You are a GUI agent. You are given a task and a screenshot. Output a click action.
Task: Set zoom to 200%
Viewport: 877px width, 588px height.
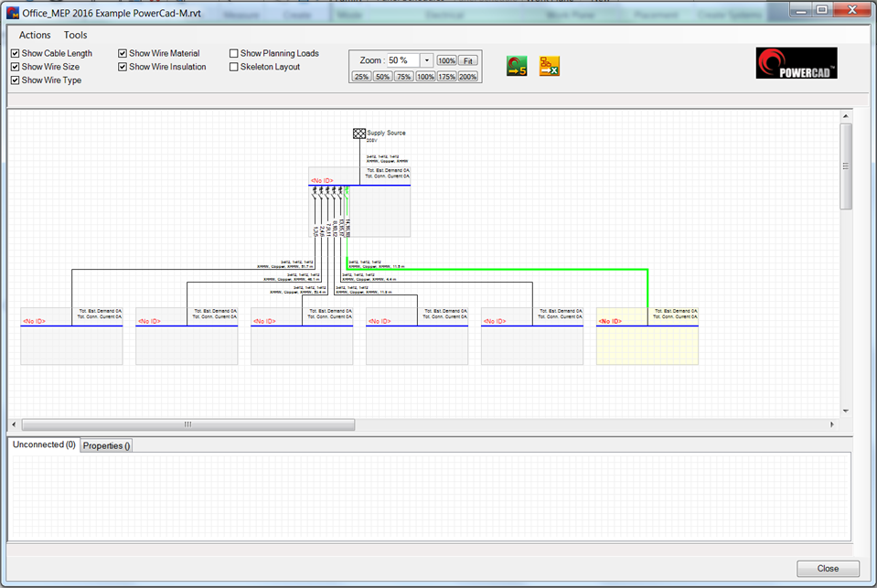[466, 76]
